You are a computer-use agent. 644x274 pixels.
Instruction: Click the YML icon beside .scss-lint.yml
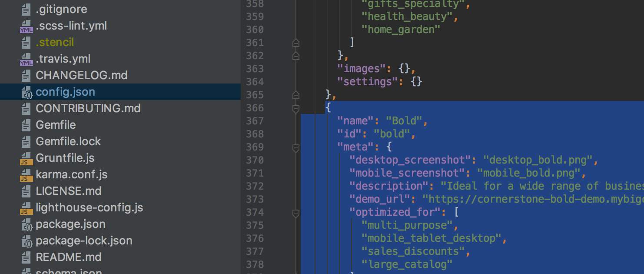[26, 26]
